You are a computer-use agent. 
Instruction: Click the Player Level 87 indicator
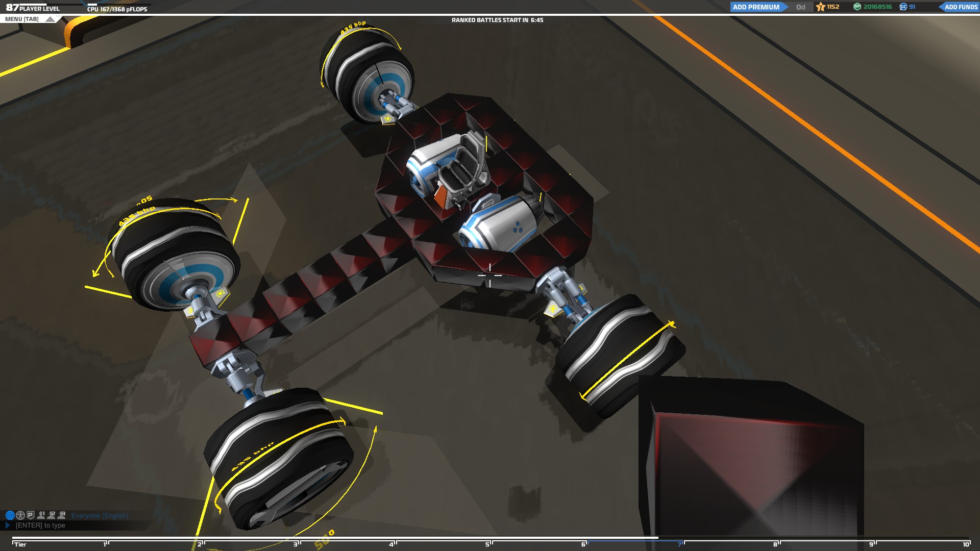[33, 8]
